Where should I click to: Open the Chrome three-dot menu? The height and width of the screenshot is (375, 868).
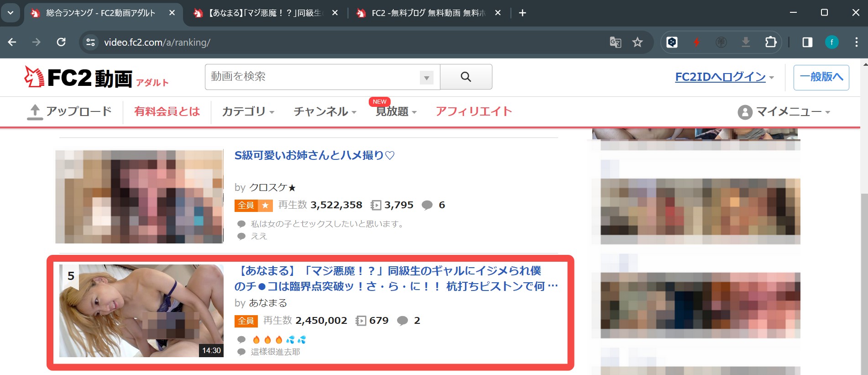click(x=856, y=42)
